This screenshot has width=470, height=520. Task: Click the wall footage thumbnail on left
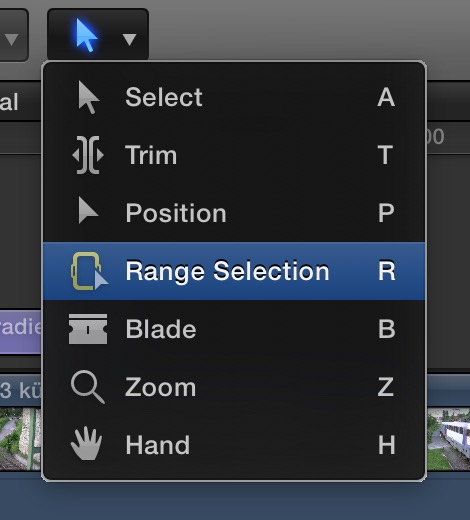coord(21,439)
